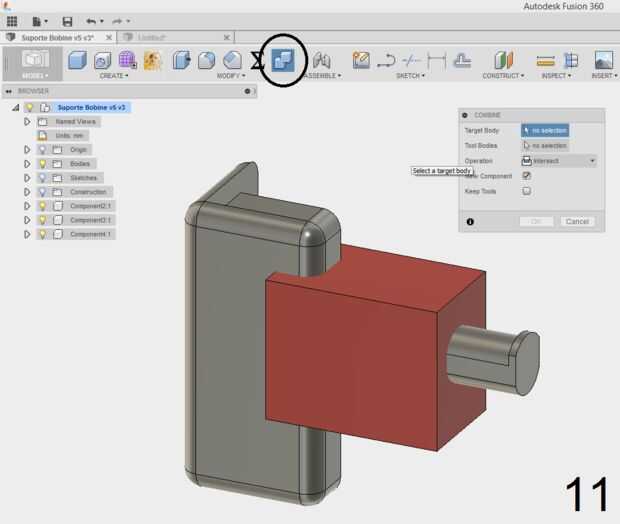Open the CONSTRUCT dropdown menu
Image resolution: width=620 pixels, height=524 pixels.
(x=503, y=76)
